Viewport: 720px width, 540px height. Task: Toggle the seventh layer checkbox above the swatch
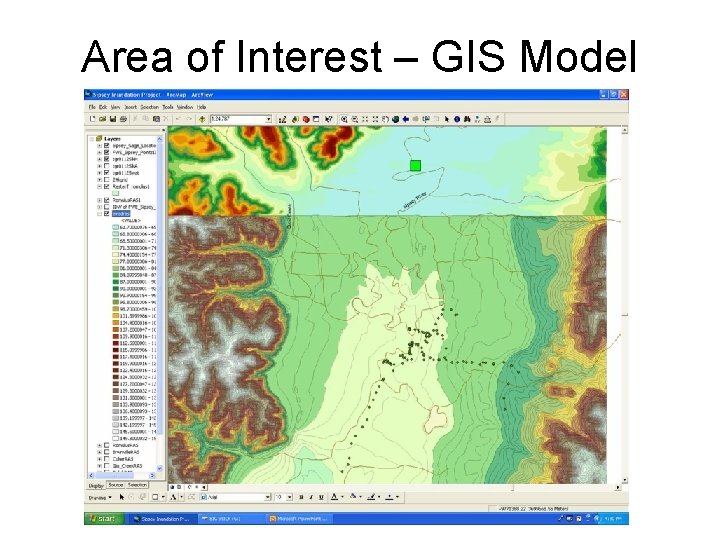tap(107, 187)
